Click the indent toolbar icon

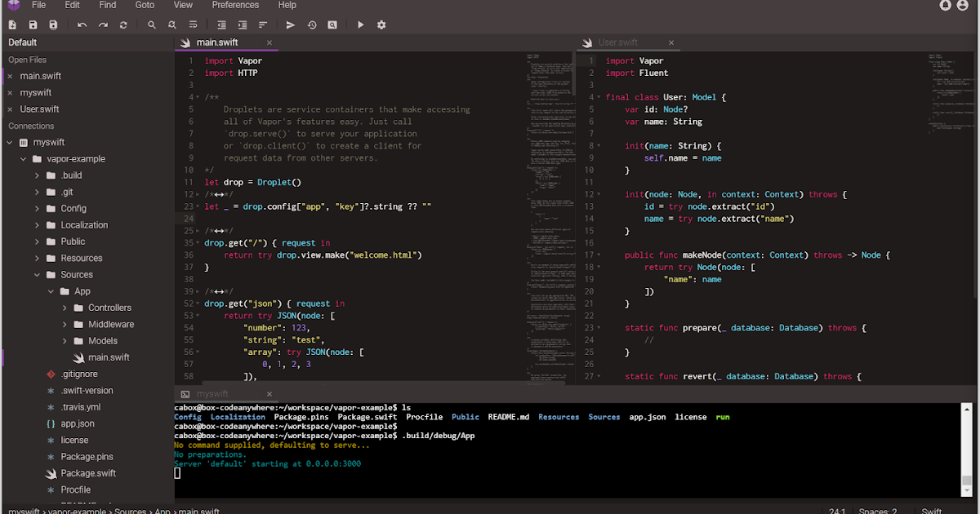click(x=243, y=25)
